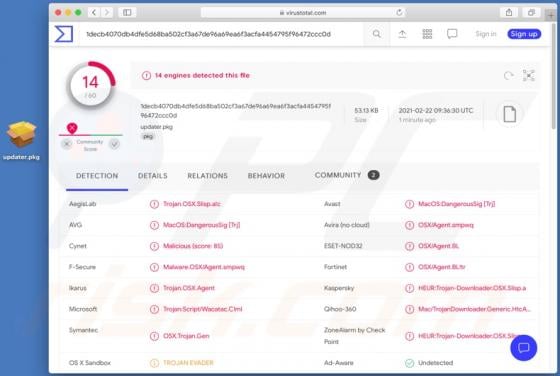Click the upload file icon
Image resolution: width=560 pixels, height=376 pixels.
point(402,34)
